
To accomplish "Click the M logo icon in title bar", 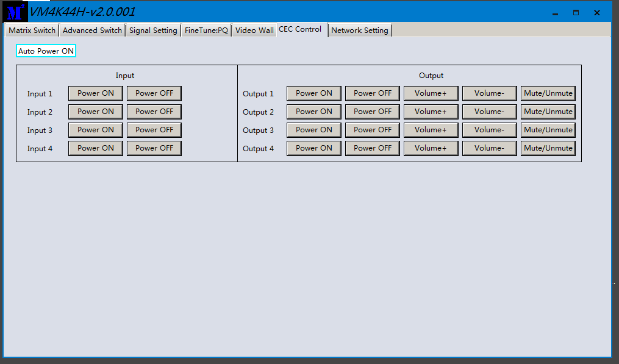I will coord(15,12).
